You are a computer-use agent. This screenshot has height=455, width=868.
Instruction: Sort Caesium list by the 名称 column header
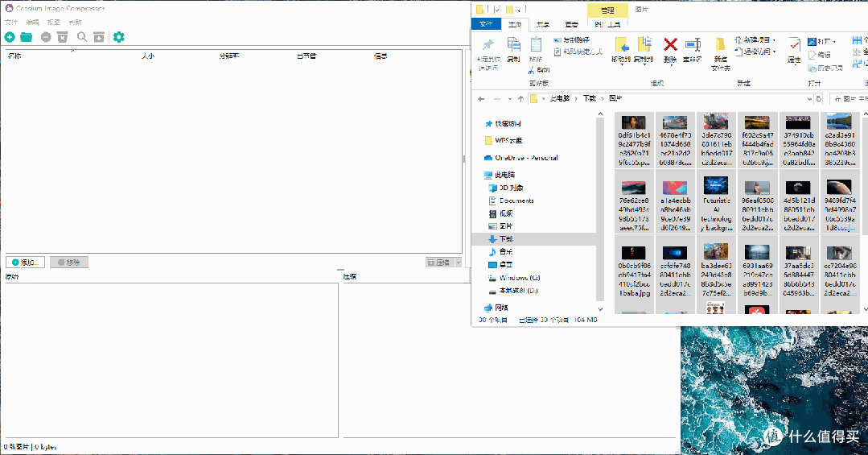[14, 56]
